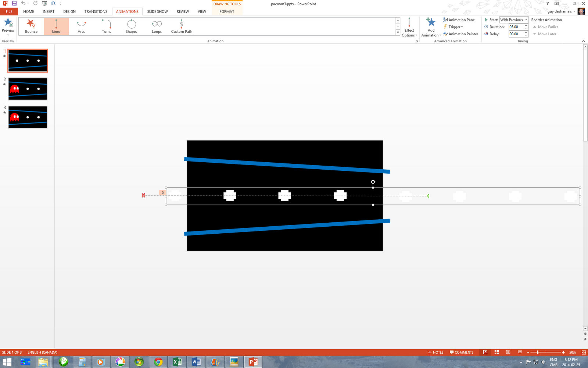Switch to Slide Sorter view
The width and height of the screenshot is (588, 368).
pyautogui.click(x=496, y=352)
